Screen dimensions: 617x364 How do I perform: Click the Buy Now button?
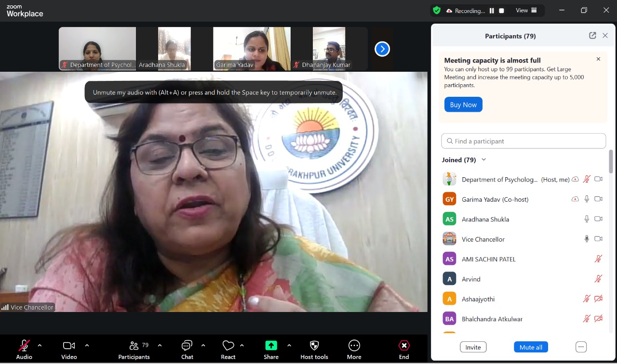coord(463,104)
